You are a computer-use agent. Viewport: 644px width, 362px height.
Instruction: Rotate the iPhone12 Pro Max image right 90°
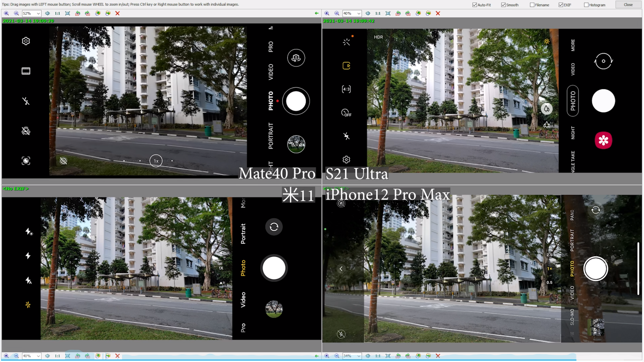click(408, 356)
